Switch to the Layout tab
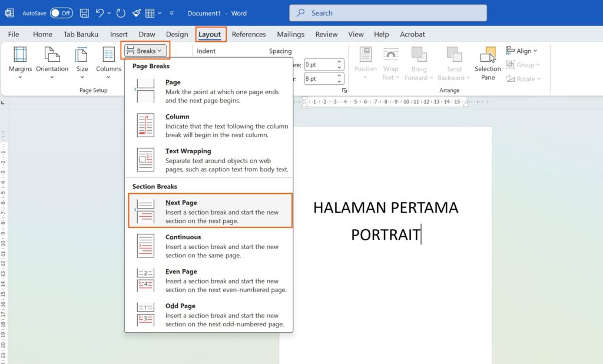Viewport: 603px width, 364px height. [x=210, y=34]
